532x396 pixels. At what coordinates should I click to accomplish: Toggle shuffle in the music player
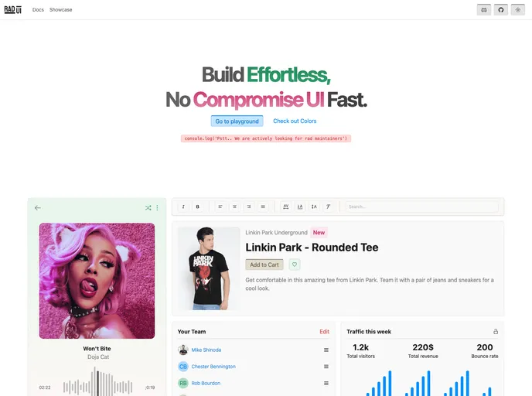pos(148,207)
